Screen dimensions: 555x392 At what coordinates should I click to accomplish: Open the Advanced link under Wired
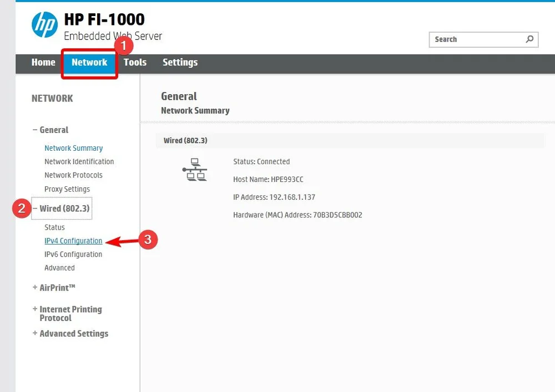pos(59,268)
